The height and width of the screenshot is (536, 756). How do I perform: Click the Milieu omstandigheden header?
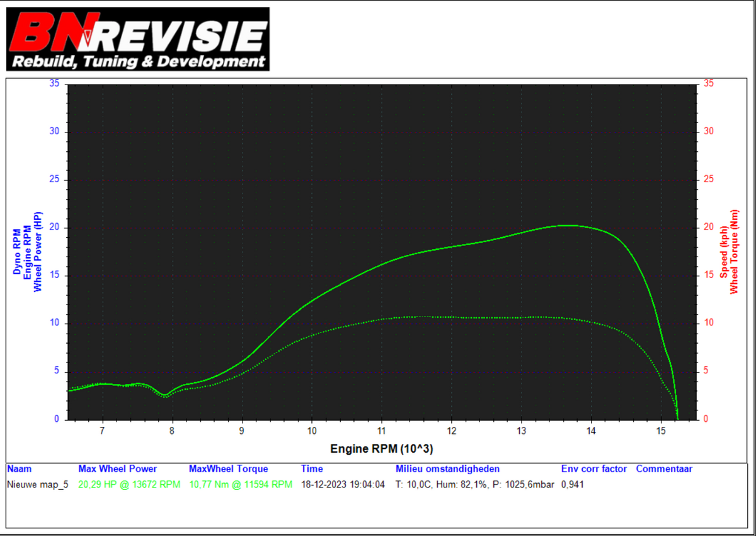coord(447,469)
